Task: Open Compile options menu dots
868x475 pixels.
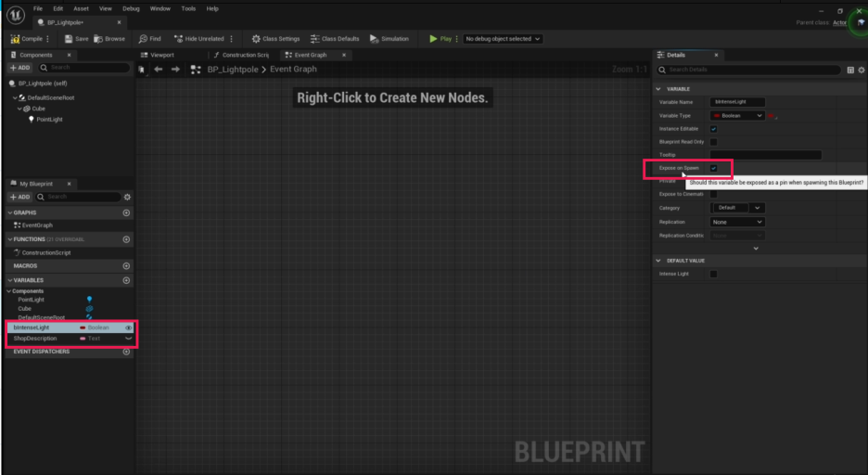Action: [x=48, y=39]
